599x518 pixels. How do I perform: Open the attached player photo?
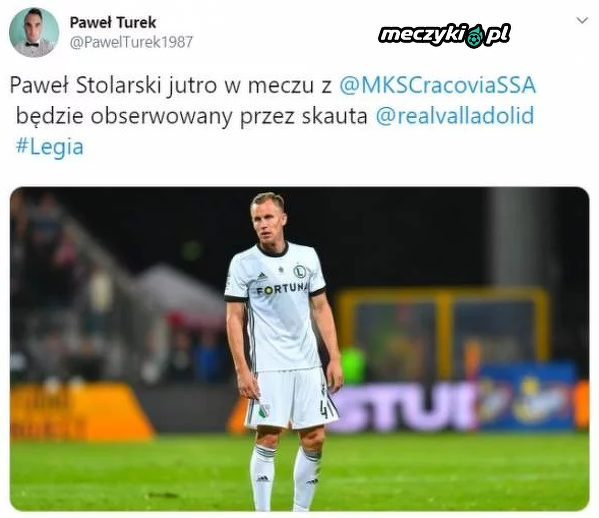click(x=300, y=349)
